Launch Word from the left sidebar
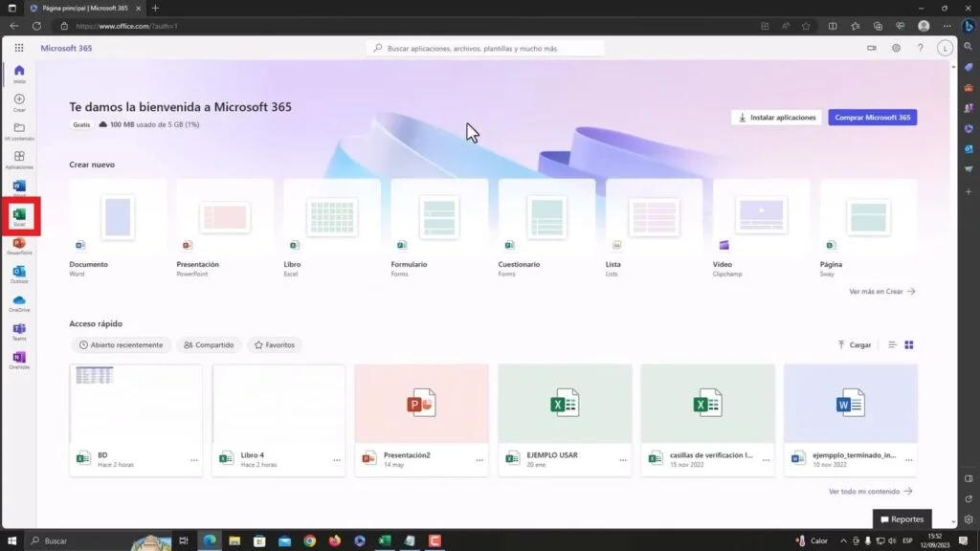Image resolution: width=980 pixels, height=551 pixels. (19, 187)
